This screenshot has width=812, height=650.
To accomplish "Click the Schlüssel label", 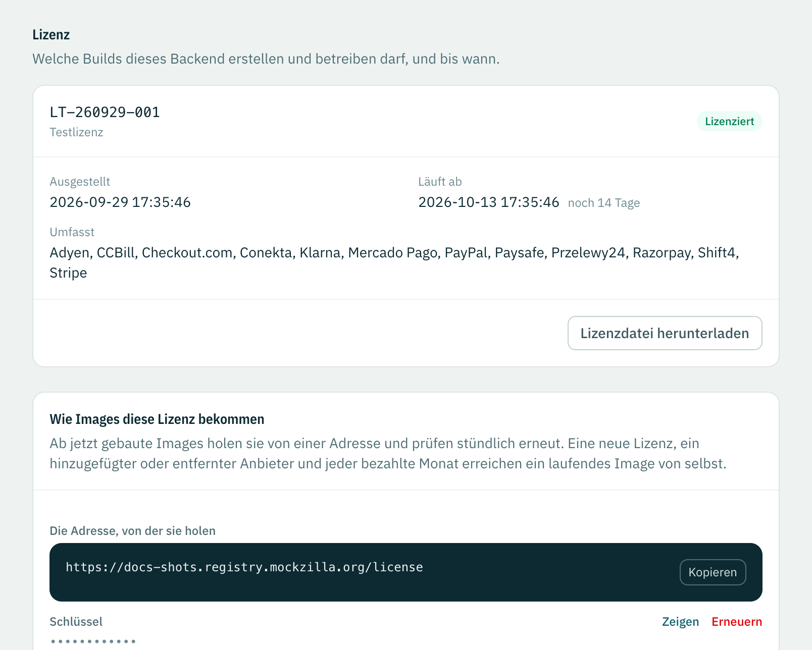I will [76, 622].
